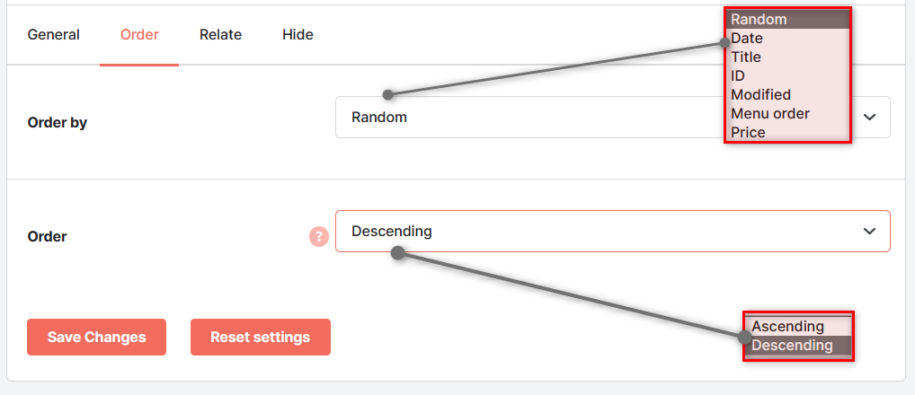Select Ascending in the order list
This screenshot has width=915, height=395.
point(798,326)
